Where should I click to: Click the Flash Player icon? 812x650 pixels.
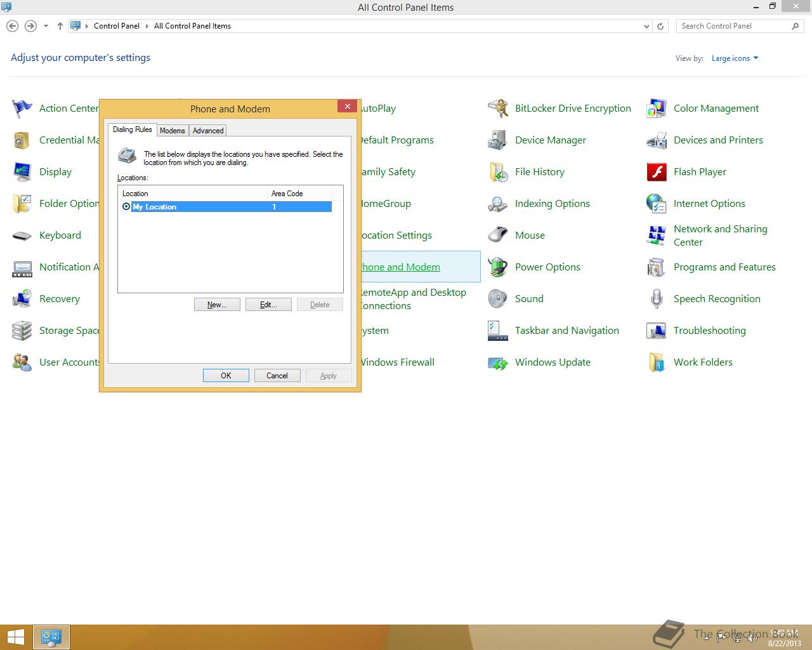pyautogui.click(x=657, y=172)
